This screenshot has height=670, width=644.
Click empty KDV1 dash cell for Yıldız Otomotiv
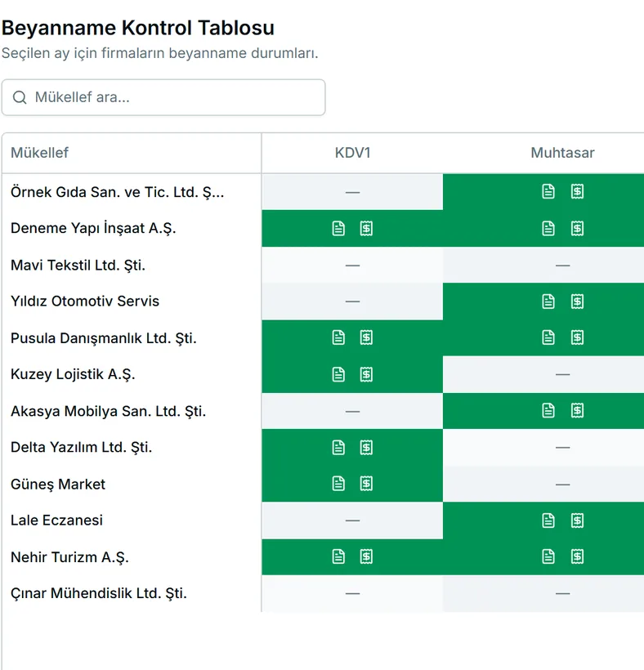tap(352, 301)
